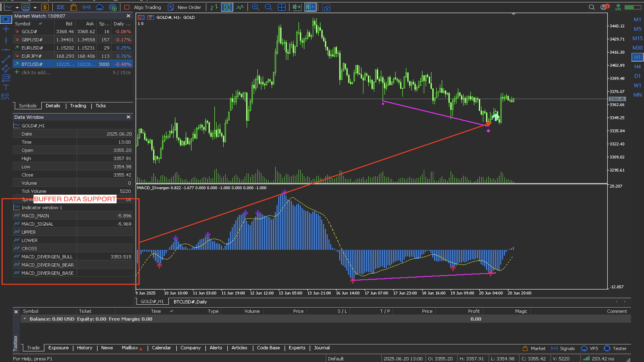The image size is (644, 362).
Task: Click 'click to add...' symbol field
Action: coord(36,72)
